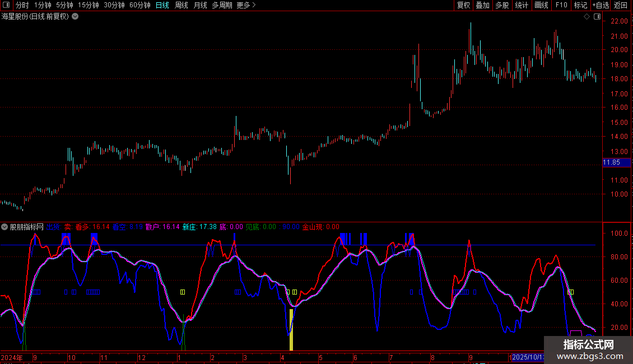This screenshot has width=633, height=364.
Task: Select the 60分钟 period tab
Action: pos(139,5)
